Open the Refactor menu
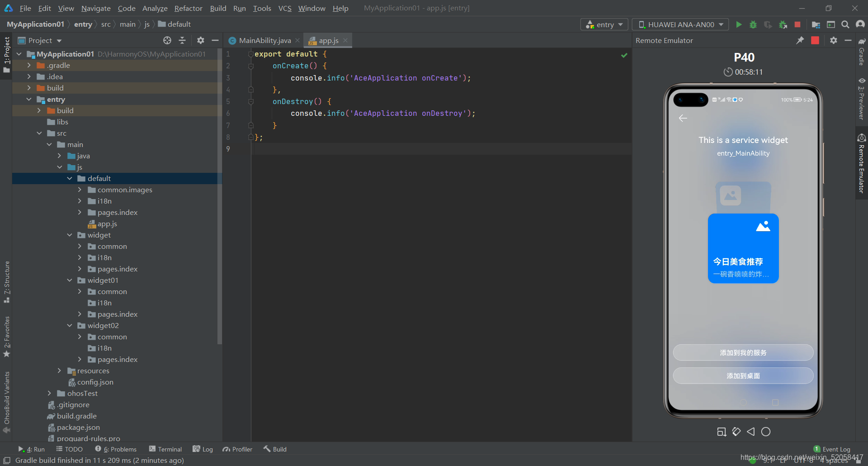 189,8
